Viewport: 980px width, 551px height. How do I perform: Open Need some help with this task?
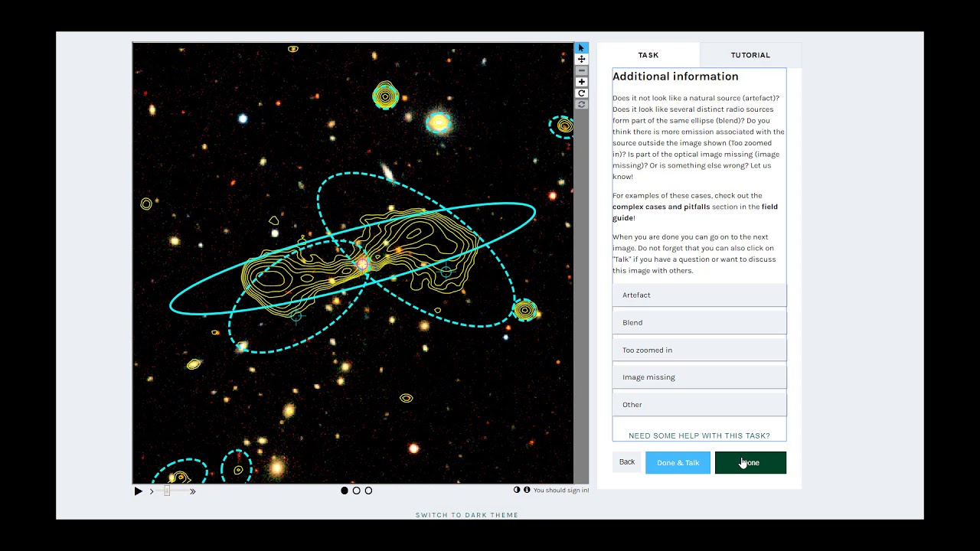pyautogui.click(x=699, y=435)
